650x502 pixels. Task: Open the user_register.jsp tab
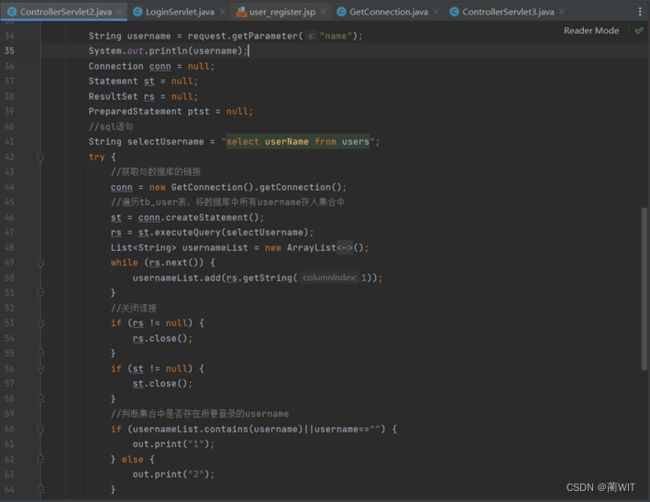[x=282, y=12]
